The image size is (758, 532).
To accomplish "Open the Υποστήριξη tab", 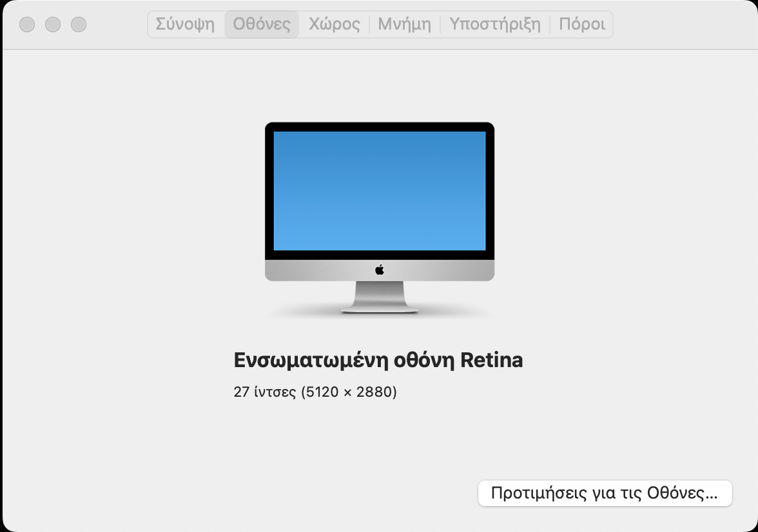I will [x=495, y=24].
